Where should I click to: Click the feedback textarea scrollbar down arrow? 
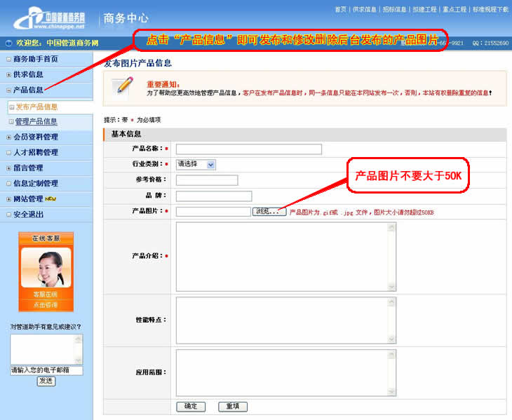click(79, 360)
